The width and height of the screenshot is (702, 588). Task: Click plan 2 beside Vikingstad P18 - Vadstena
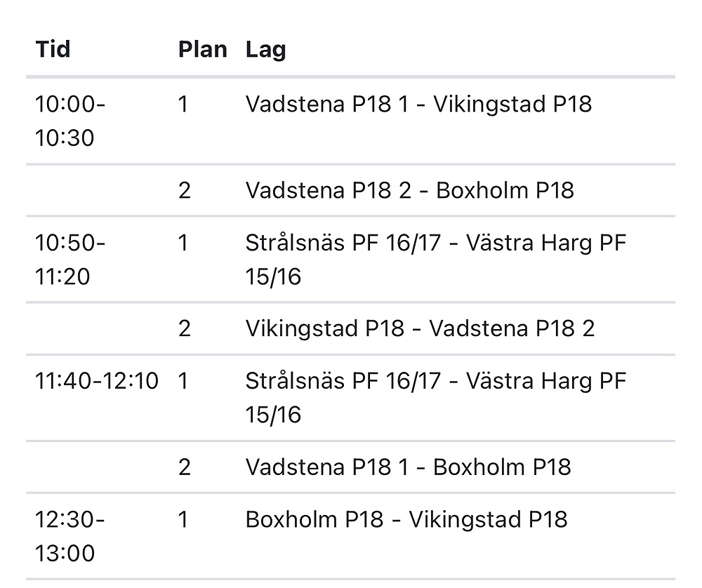coord(185,328)
